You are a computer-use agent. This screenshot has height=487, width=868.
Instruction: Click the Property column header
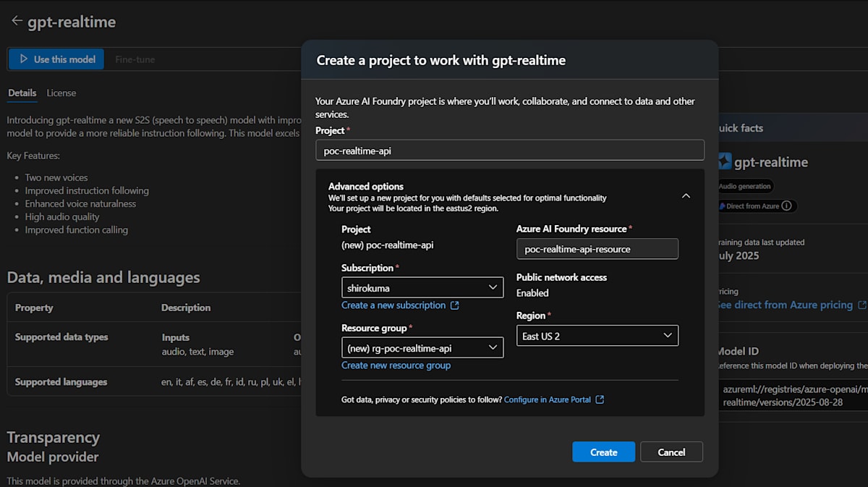(34, 308)
